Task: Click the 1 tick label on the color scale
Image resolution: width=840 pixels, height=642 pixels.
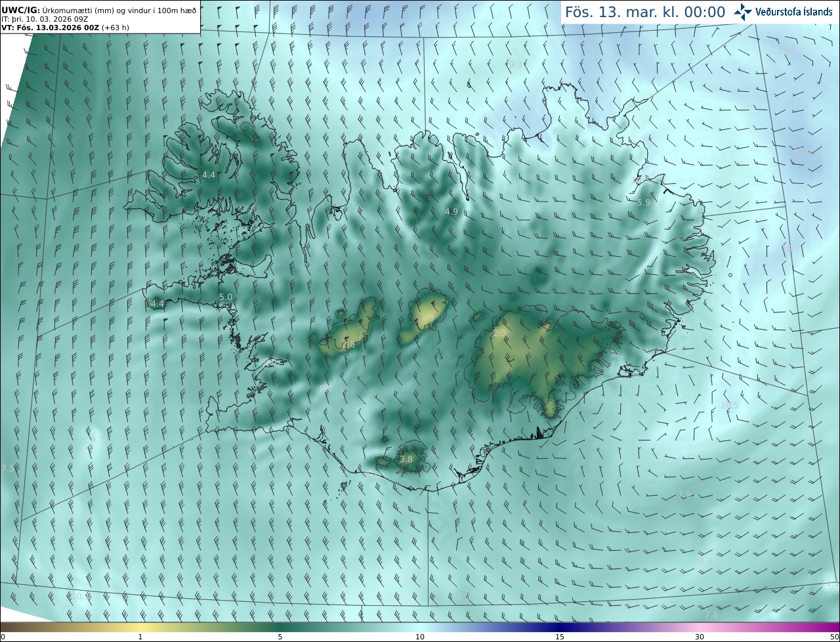Action: 140,637
